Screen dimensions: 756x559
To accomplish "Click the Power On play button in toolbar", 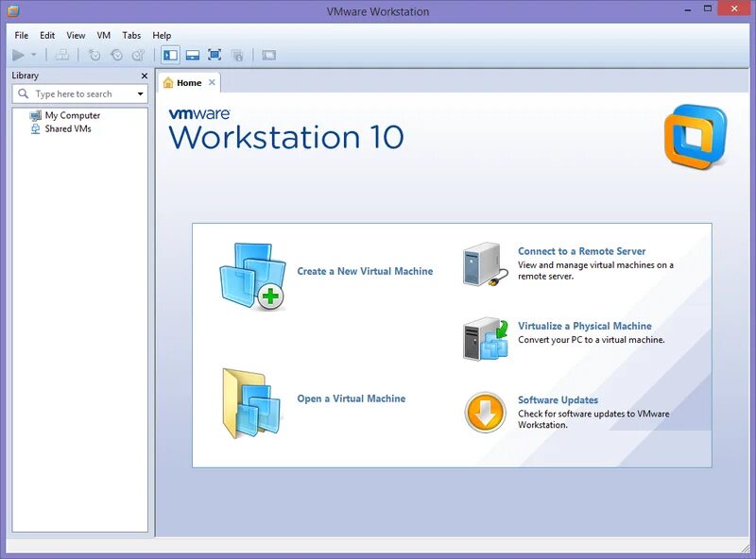I will [18, 55].
